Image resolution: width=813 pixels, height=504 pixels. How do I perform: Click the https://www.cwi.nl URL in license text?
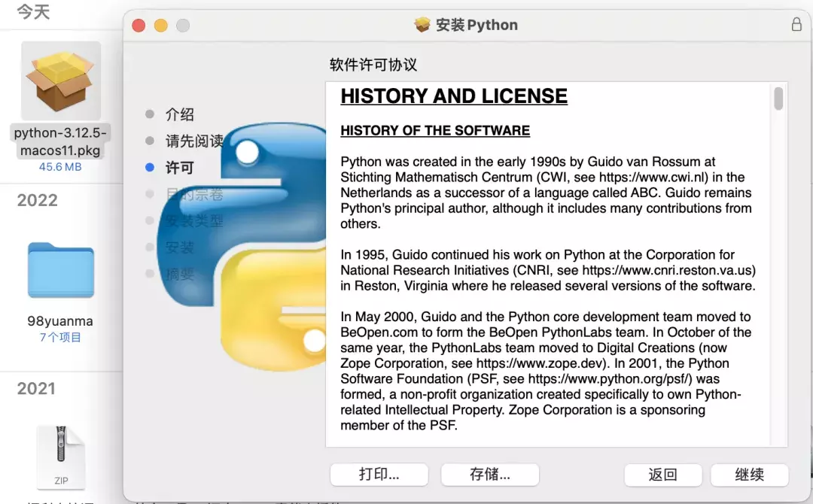click(x=653, y=177)
